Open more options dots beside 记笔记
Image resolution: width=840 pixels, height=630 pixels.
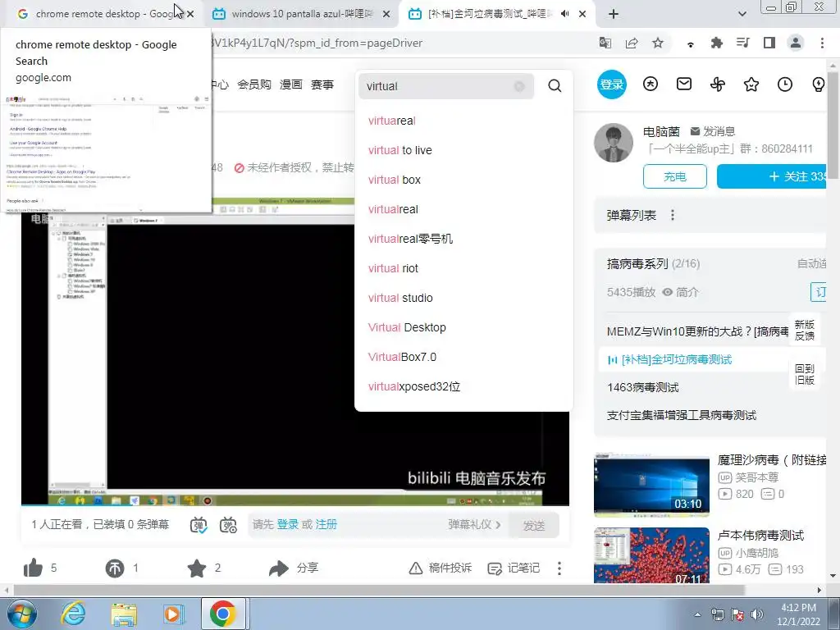click(x=559, y=568)
